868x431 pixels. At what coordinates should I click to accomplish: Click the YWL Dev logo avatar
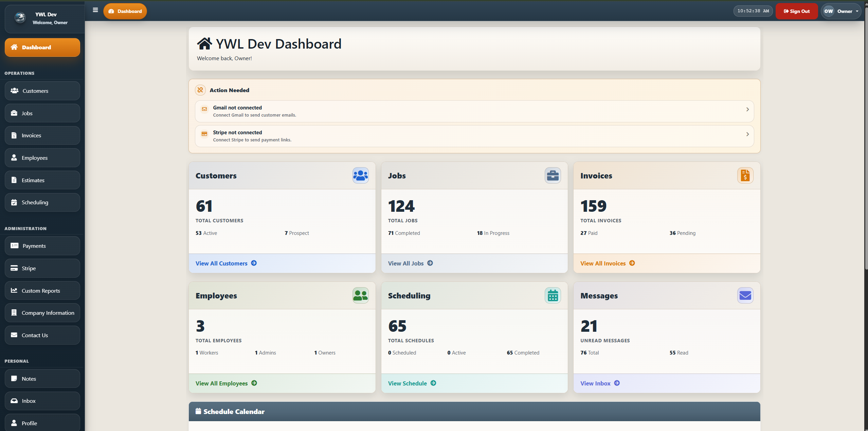(20, 17)
